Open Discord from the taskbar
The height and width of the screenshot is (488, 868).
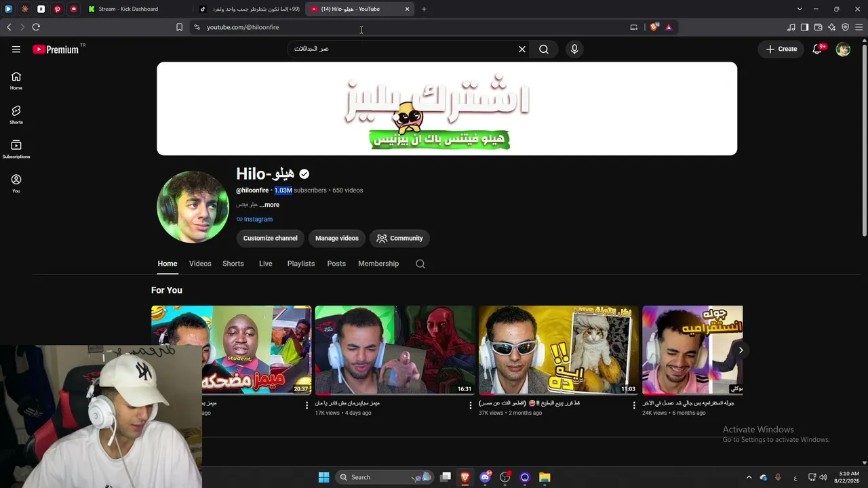[x=485, y=477]
